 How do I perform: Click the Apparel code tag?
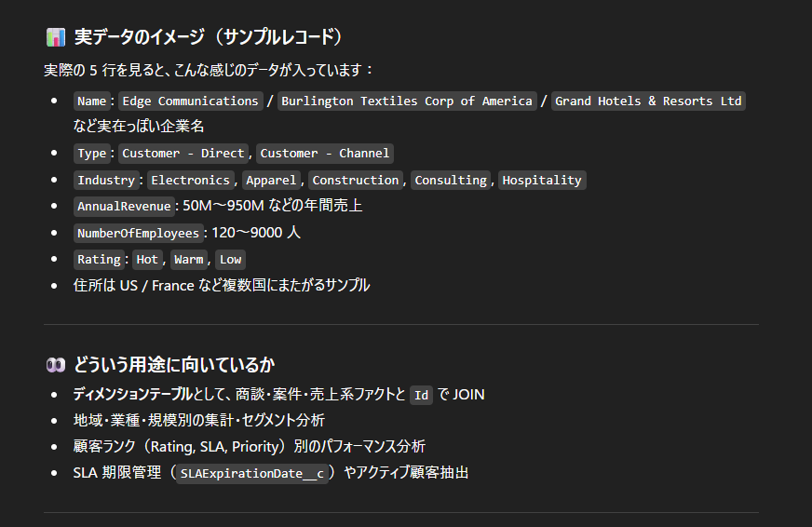click(x=271, y=180)
